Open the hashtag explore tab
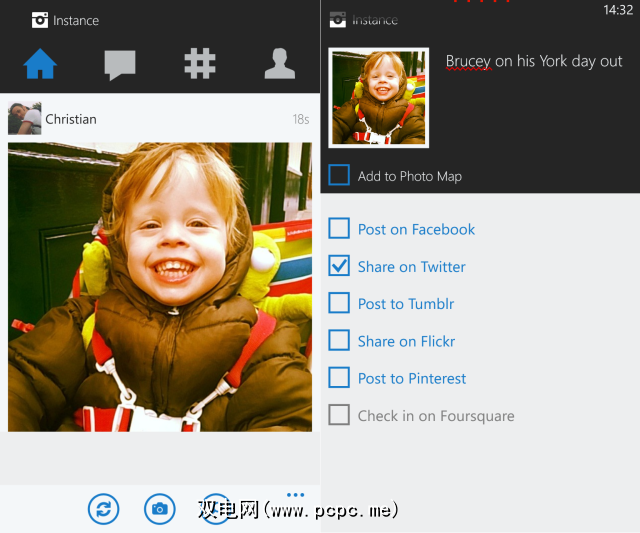Screen dimensions: 640x533 click(x=200, y=63)
